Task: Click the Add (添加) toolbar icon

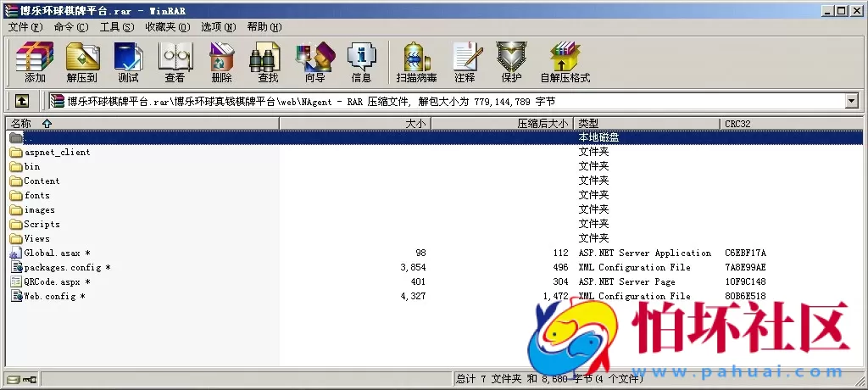Action: (34, 62)
